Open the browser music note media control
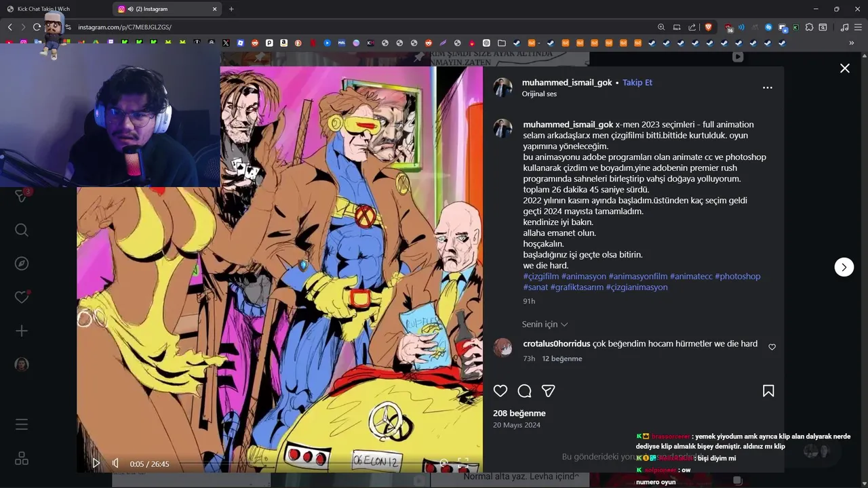This screenshot has height=488, width=868. coord(844,27)
